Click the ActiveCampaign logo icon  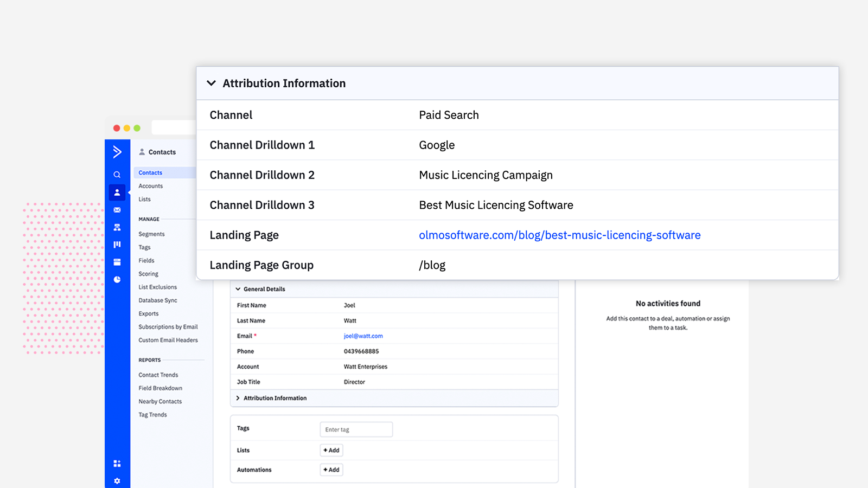pyautogui.click(x=117, y=152)
